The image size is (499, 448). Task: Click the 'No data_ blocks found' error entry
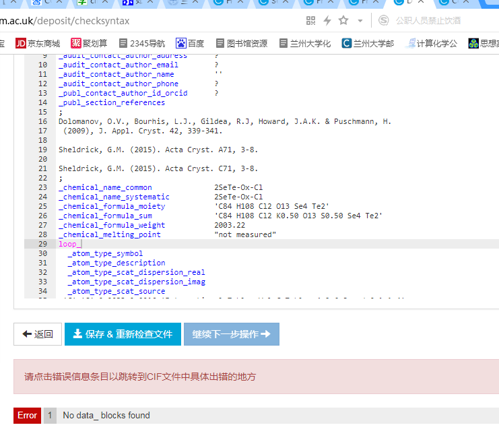coord(106,416)
